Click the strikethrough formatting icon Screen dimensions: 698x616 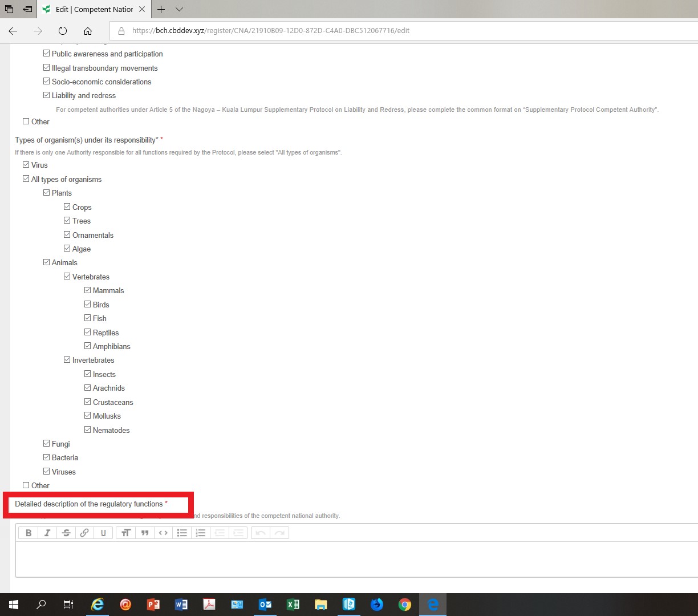66,533
